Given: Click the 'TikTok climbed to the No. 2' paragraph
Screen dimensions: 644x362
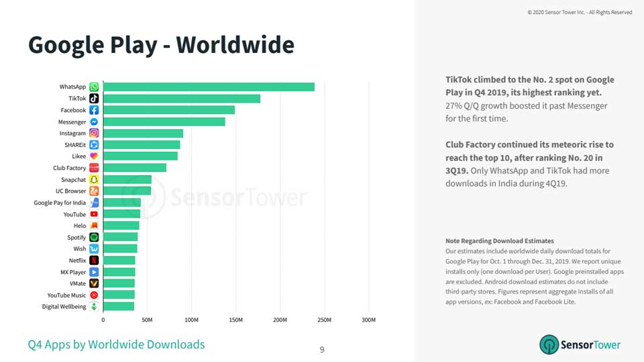Looking at the screenshot, I should click(x=530, y=99).
